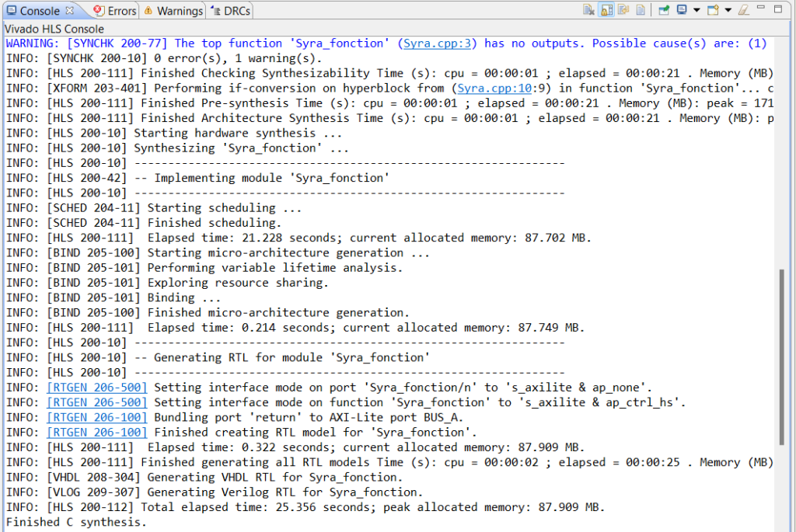796x532 pixels.
Task: Click the Open Console icon
Action: pos(713,10)
